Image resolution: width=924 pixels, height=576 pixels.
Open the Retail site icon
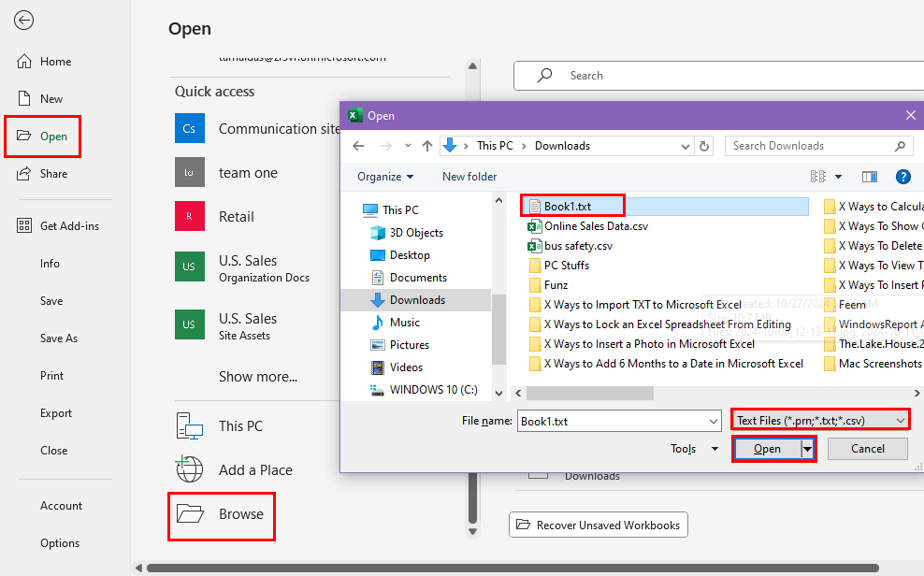(190, 216)
